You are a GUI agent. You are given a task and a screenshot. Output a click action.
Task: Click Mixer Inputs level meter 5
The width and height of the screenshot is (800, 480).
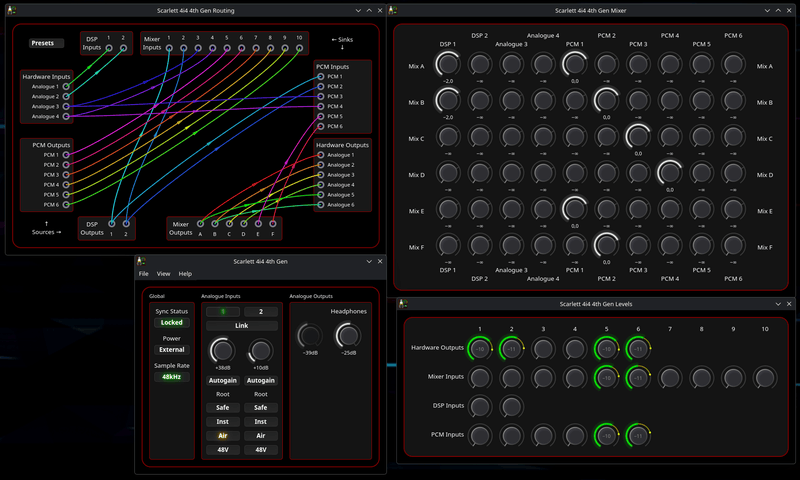click(x=607, y=377)
